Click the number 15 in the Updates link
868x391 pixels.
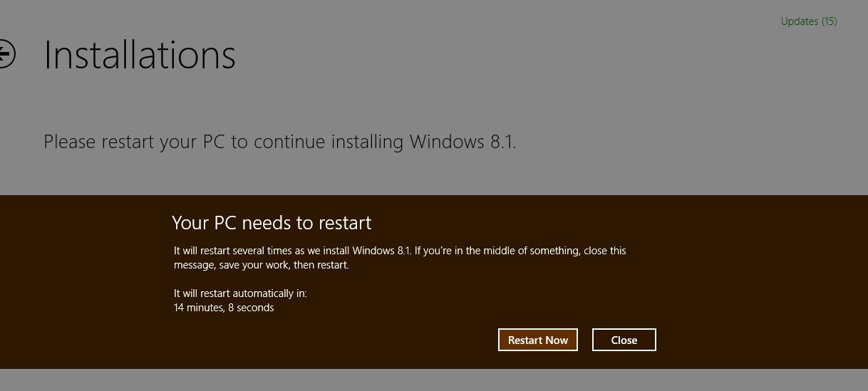tap(828, 21)
